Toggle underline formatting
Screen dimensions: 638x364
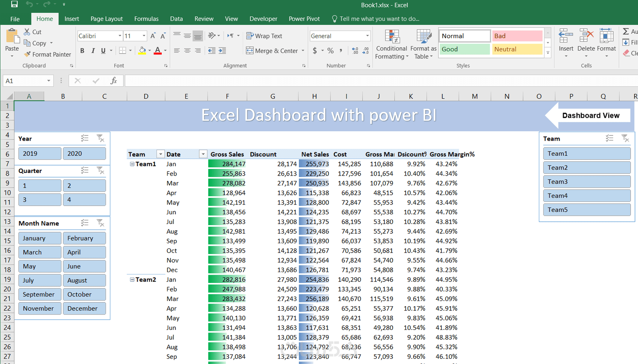(103, 51)
